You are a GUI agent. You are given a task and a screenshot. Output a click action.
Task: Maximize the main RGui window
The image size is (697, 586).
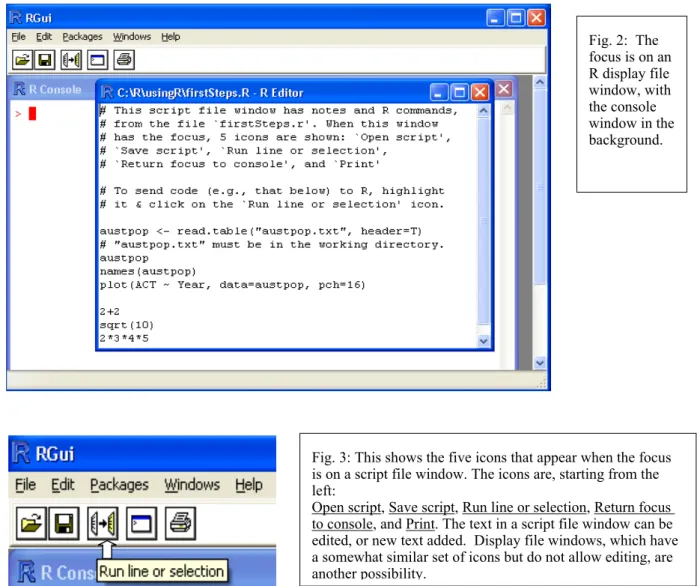(x=516, y=18)
